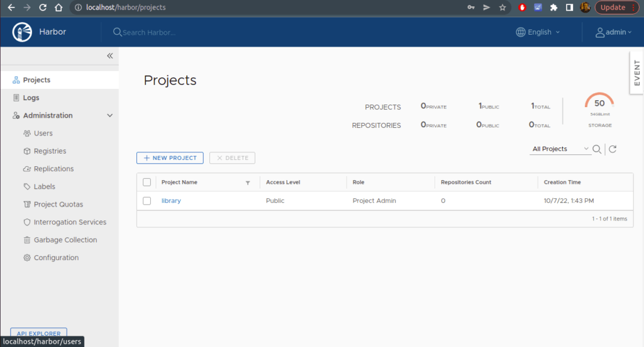Click the saved password key icon
The height and width of the screenshot is (347, 644).
tap(470, 8)
